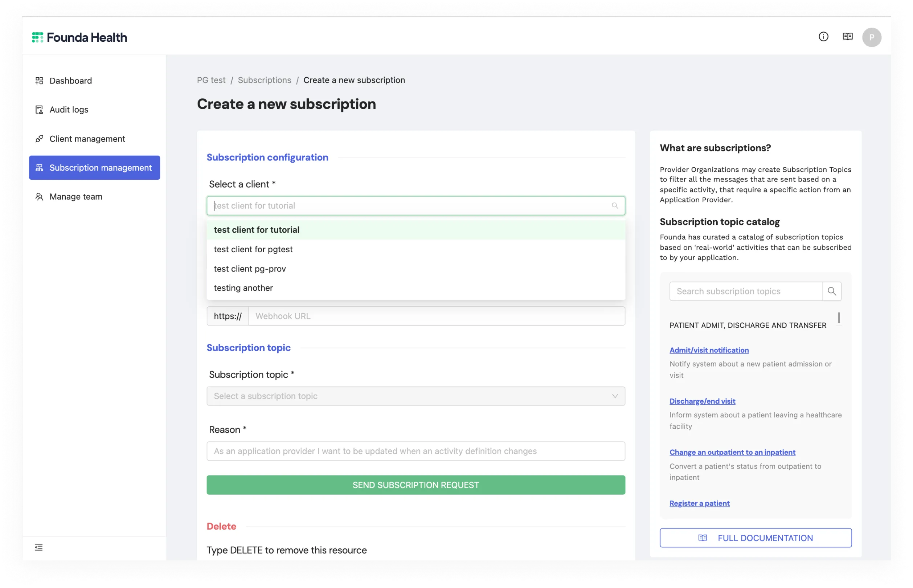Screen dimensions: 913x588
Task: Focus the Select a client search field
Action: pos(415,206)
